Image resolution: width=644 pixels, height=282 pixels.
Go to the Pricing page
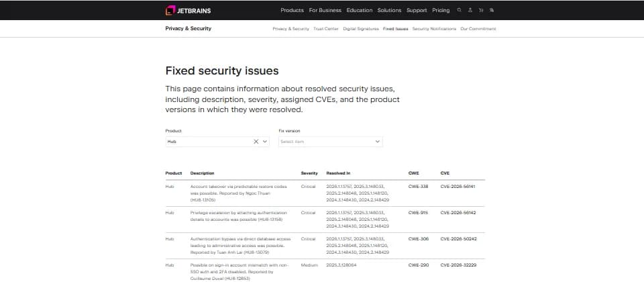click(441, 10)
